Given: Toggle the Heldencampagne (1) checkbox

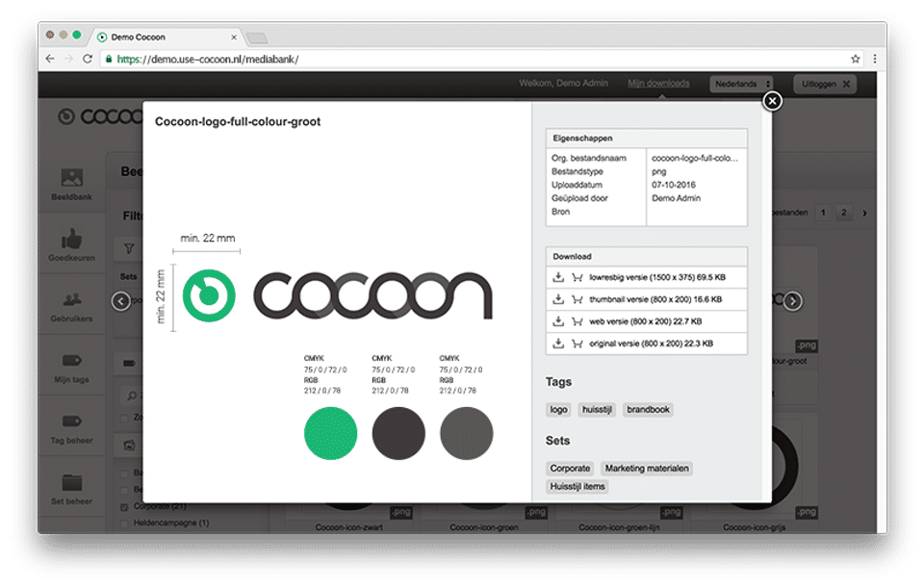Looking at the screenshot, I should 124,523.
